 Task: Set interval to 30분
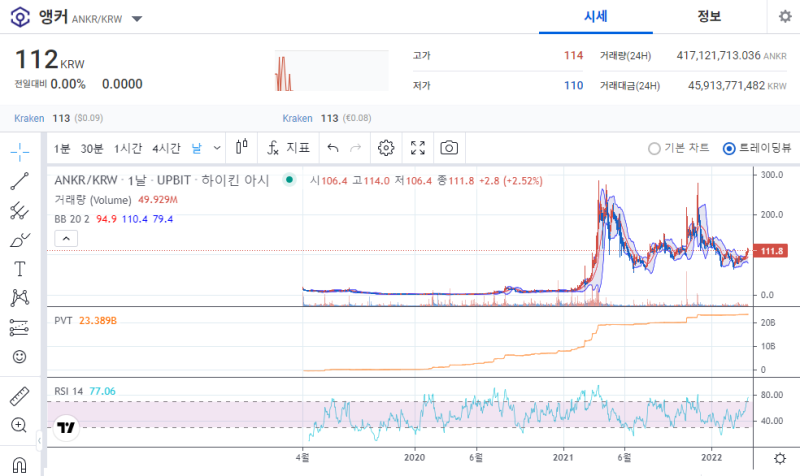click(x=92, y=148)
